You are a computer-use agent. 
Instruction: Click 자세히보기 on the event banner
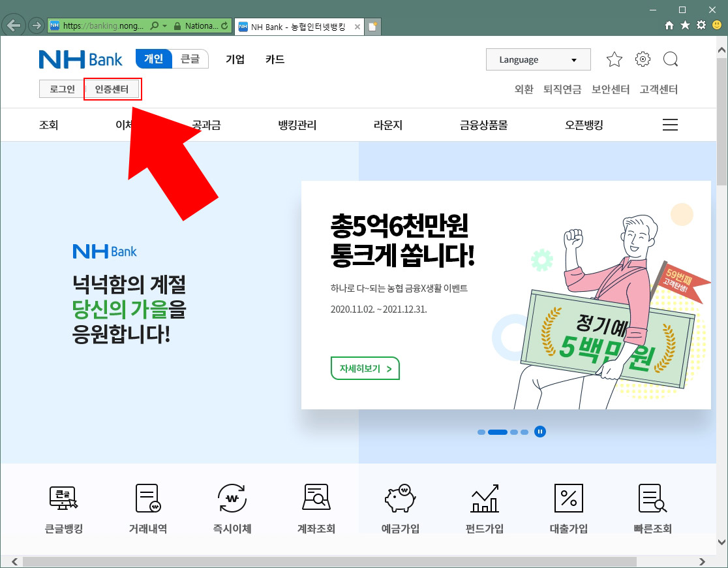coord(365,368)
